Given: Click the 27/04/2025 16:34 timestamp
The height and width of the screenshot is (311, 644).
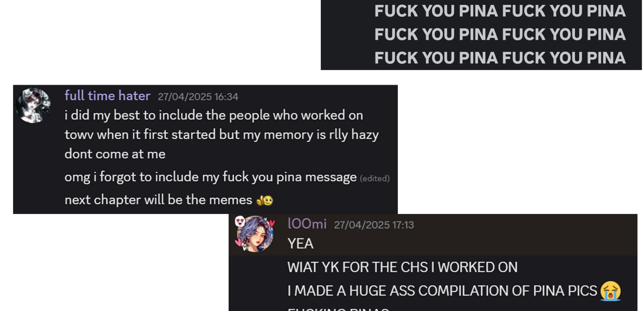Looking at the screenshot, I should (x=198, y=97).
